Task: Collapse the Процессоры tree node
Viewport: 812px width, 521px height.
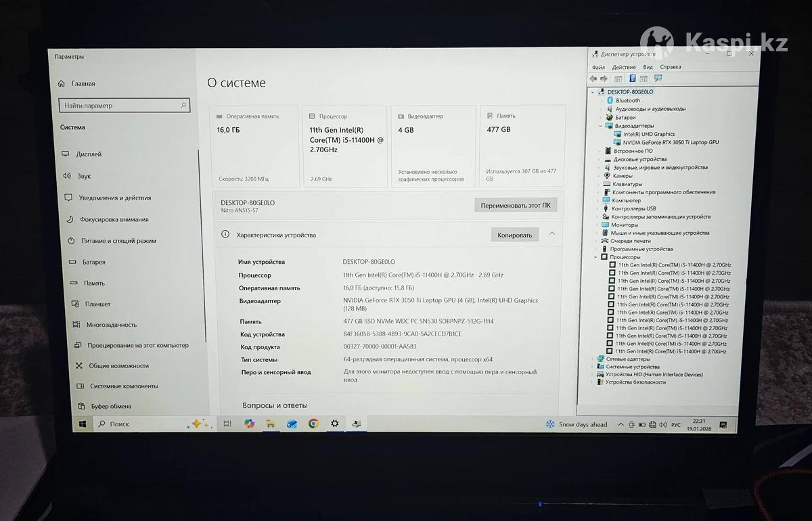Action: (596, 257)
